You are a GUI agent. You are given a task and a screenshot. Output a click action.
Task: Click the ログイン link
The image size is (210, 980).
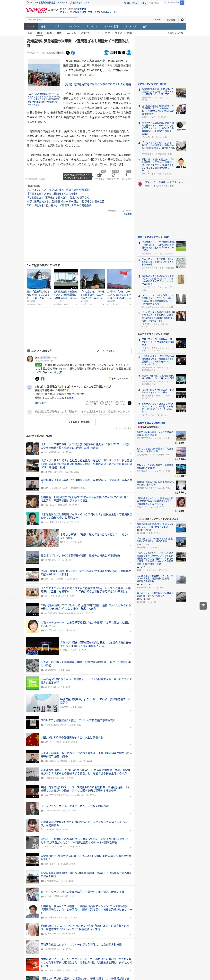coord(64,12)
